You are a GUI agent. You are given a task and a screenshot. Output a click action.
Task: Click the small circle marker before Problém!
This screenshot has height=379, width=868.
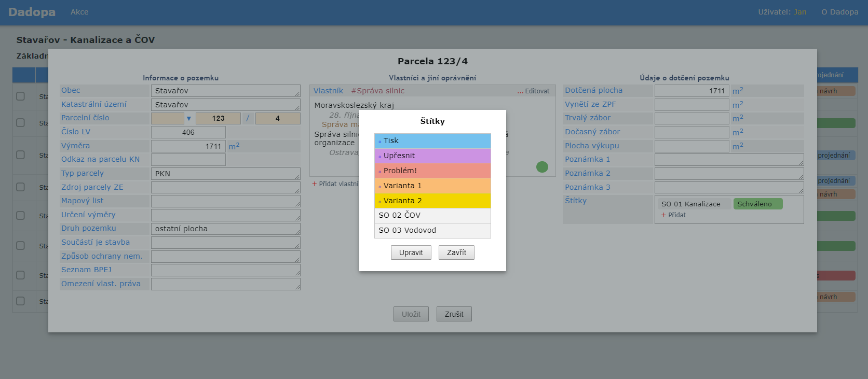pos(380,172)
